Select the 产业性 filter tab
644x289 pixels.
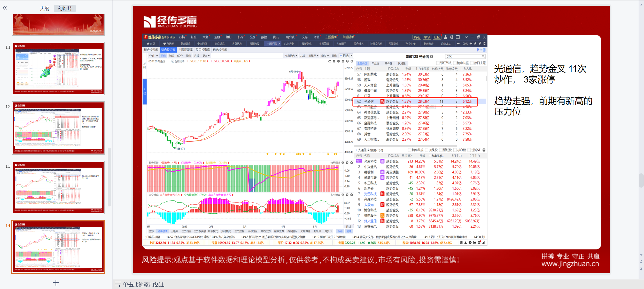tap(375, 63)
